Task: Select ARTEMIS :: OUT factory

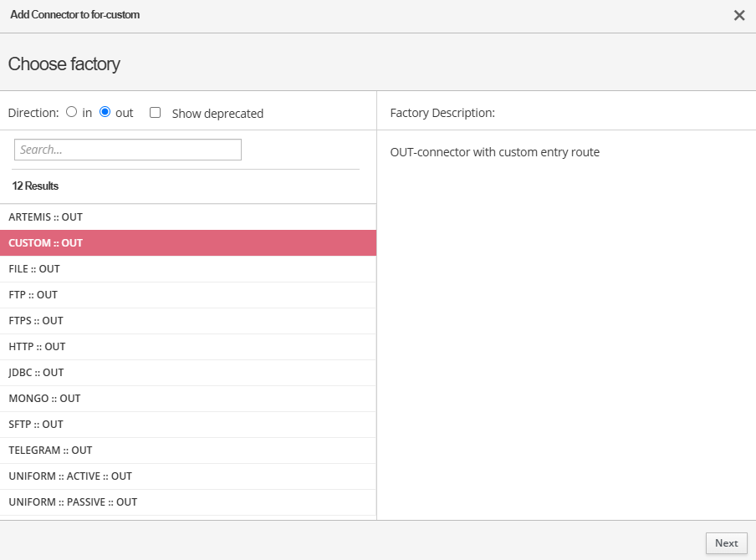Action: coord(46,217)
